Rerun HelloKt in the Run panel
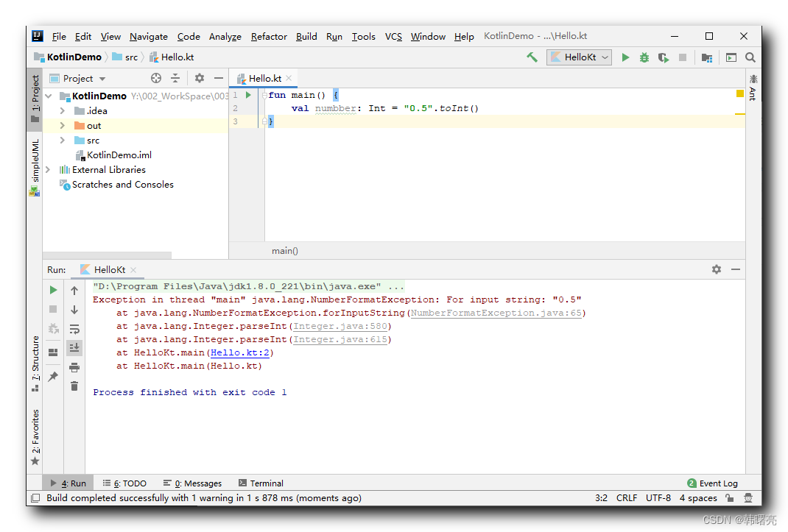Viewport: 788px width, 532px height. (x=53, y=290)
